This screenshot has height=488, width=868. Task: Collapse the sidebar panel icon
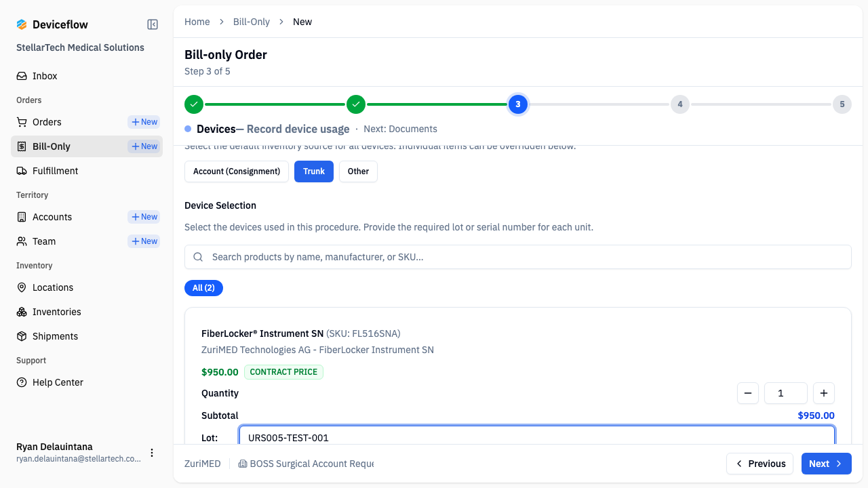click(x=153, y=24)
